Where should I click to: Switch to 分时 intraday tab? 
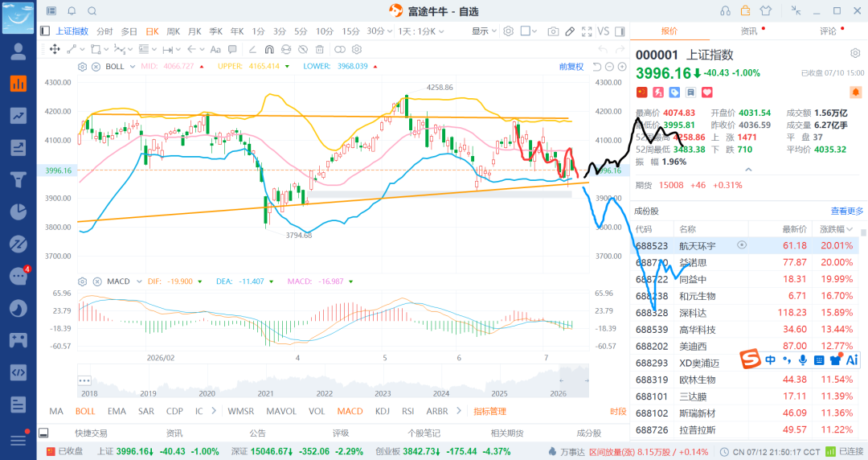pyautogui.click(x=104, y=31)
